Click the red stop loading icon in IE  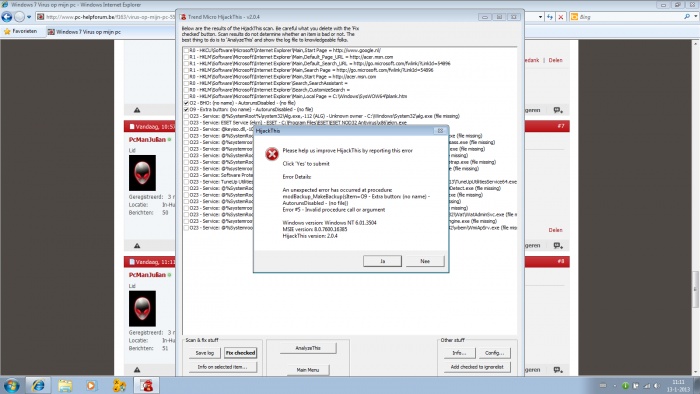(x=561, y=17)
